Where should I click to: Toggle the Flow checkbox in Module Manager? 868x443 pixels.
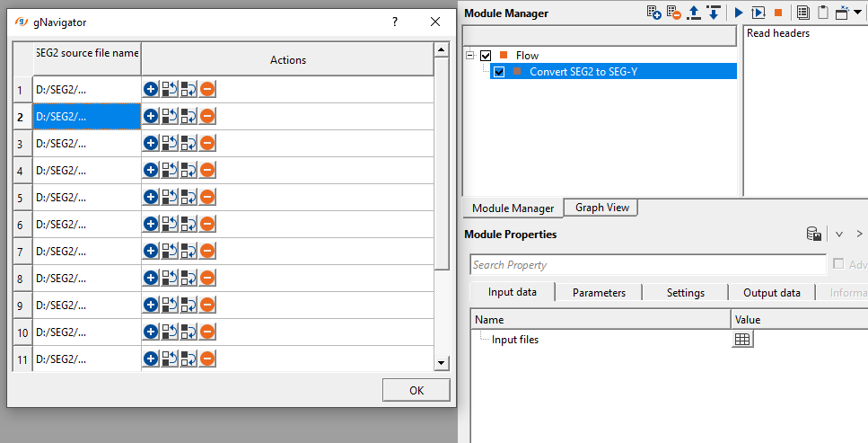[486, 56]
